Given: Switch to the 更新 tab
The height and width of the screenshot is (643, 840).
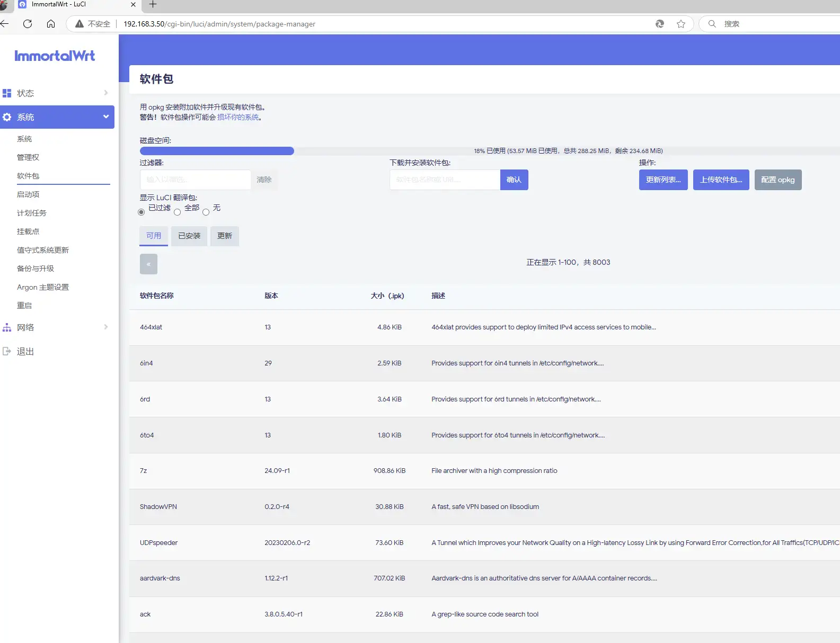Looking at the screenshot, I should coord(225,236).
